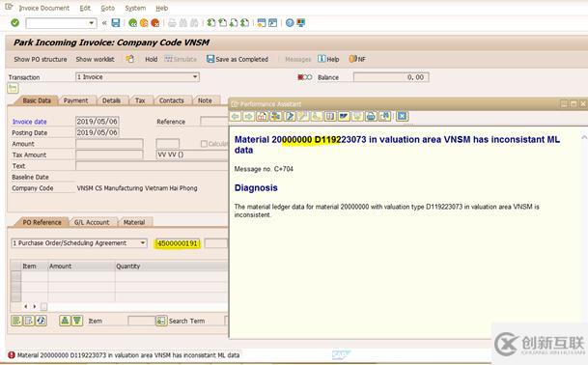Screen dimensions: 588x365
Task: Click the purchase order number 4500000191 field
Action: [x=178, y=243]
